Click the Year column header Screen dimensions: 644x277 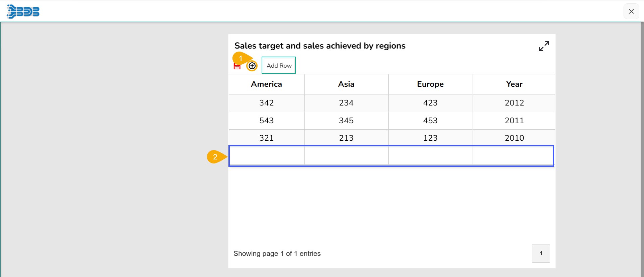(514, 84)
